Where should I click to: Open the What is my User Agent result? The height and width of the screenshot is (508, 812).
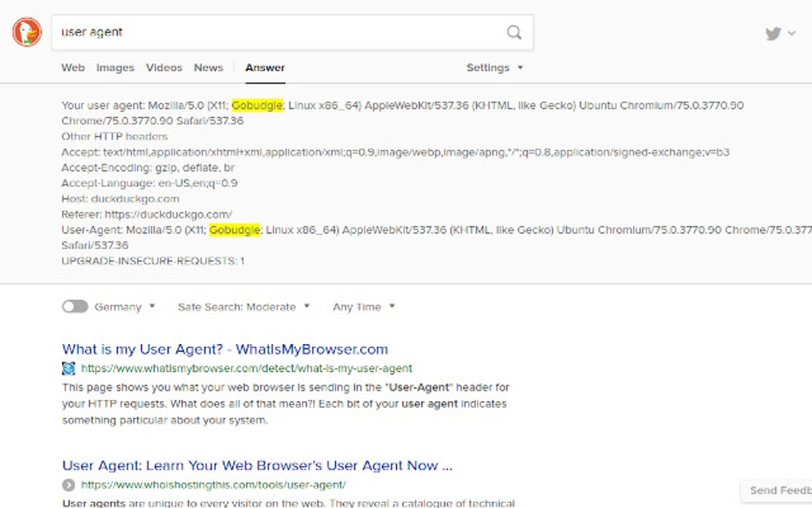click(225, 349)
